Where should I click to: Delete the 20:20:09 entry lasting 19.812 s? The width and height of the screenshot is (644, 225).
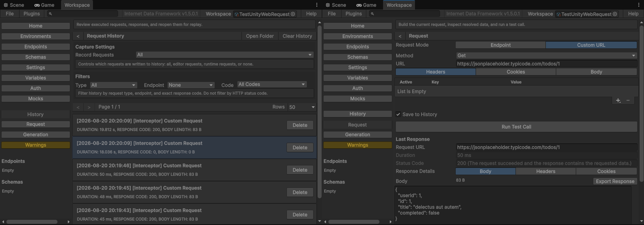pyautogui.click(x=300, y=125)
